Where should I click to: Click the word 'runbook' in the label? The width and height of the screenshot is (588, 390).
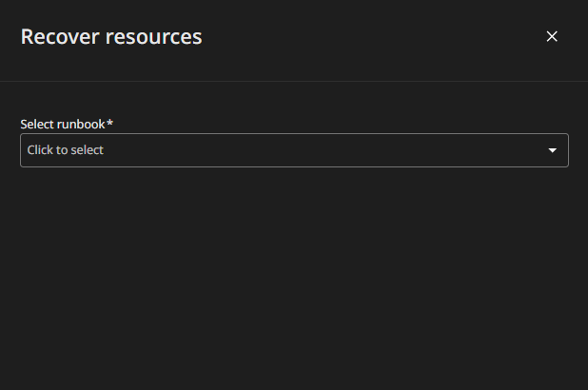click(81, 124)
